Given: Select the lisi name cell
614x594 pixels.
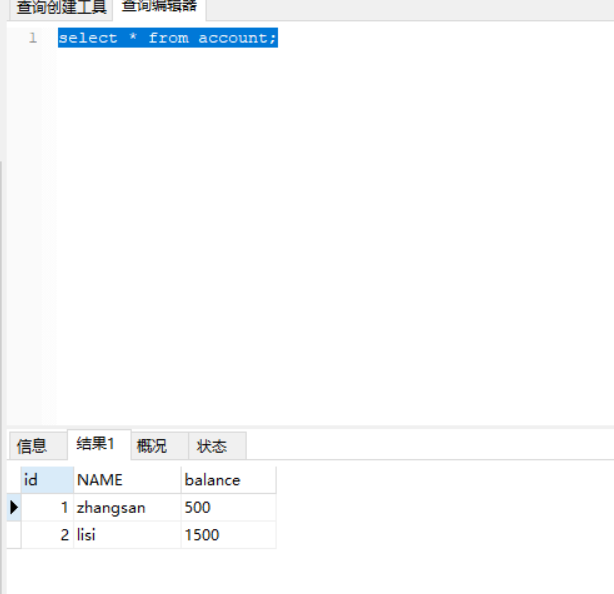Looking at the screenshot, I should point(127,535).
